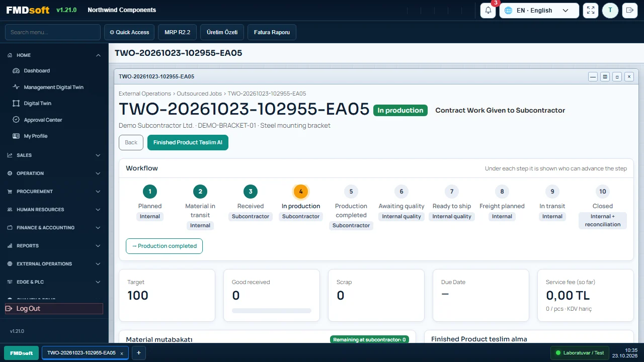
Task: Expand the OPERATION sidebar section
Action: [54, 173]
